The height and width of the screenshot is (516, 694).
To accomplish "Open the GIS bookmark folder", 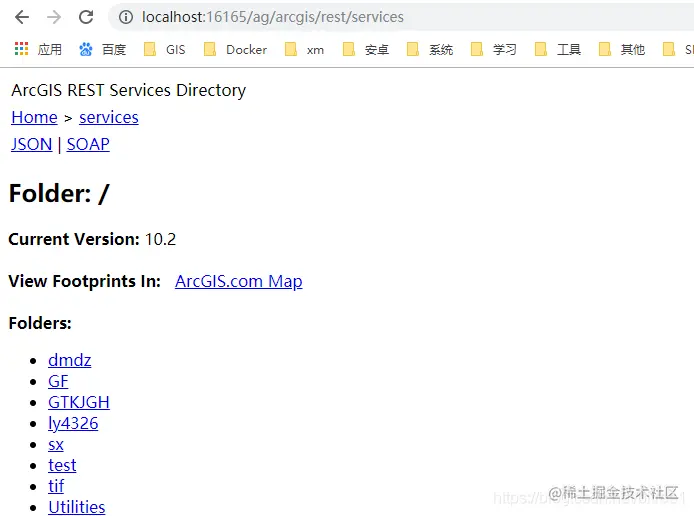I will tap(165, 49).
